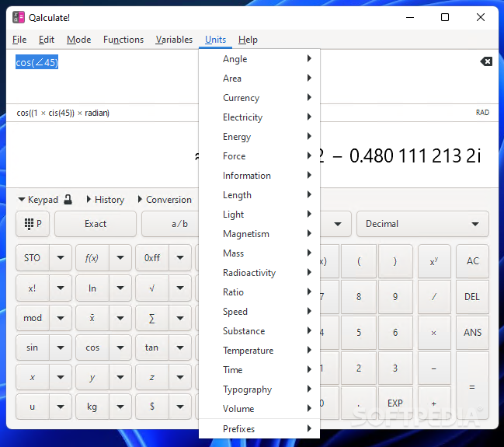Click the ANS button

coord(472,333)
